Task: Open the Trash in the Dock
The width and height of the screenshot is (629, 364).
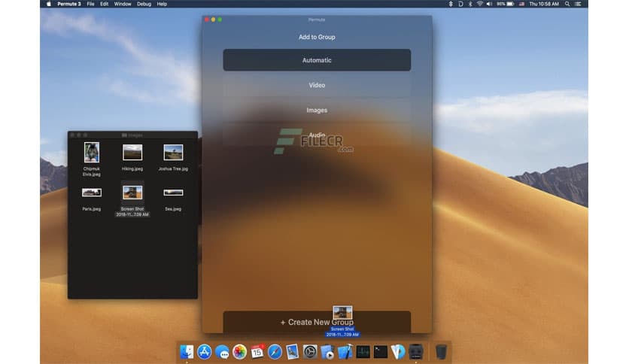Action: (x=441, y=352)
